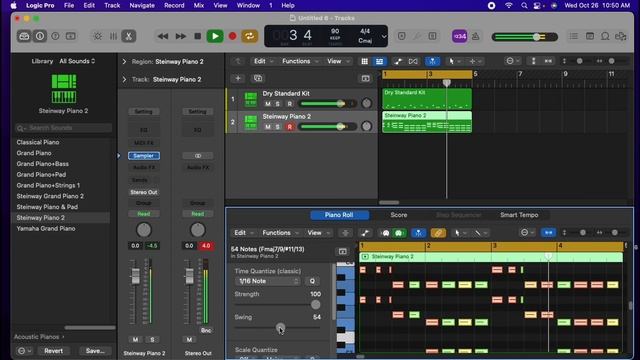Open the media Browsers panel
640x360 pixels.
[x=620, y=36]
